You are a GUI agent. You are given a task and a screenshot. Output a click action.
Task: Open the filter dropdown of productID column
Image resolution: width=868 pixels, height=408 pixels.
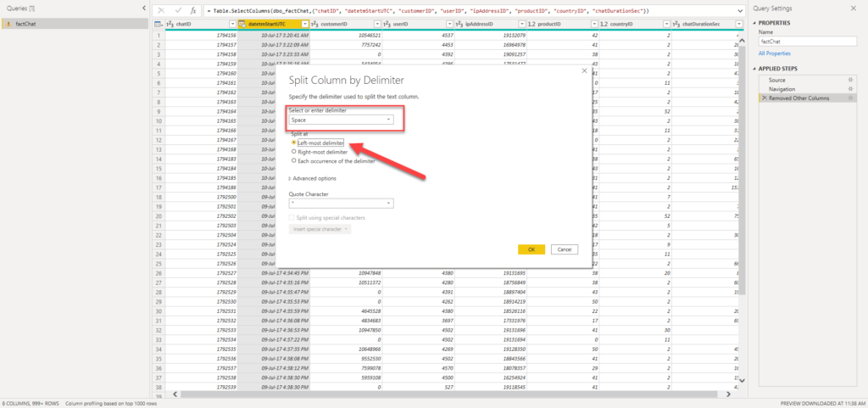594,24
